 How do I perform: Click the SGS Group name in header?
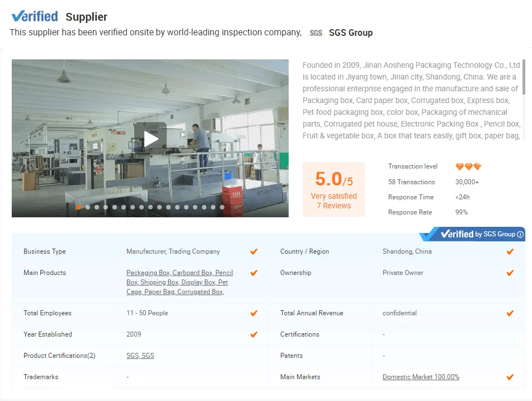point(351,32)
